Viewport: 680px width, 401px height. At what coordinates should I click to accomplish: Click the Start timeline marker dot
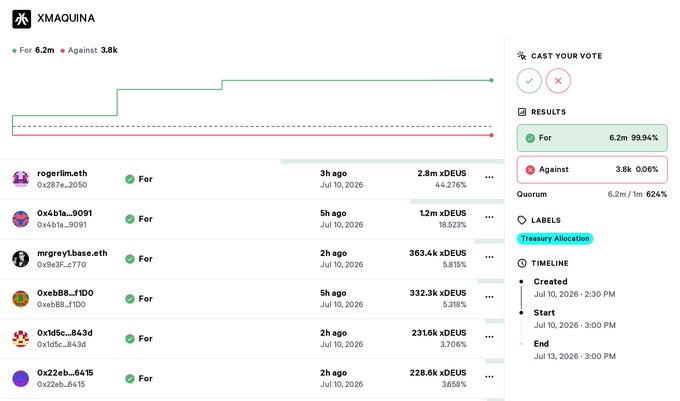point(521,313)
